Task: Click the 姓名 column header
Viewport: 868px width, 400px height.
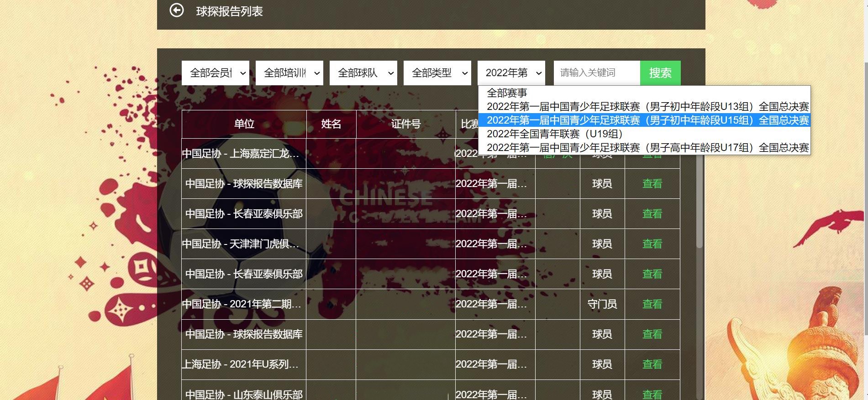Action: [331, 124]
